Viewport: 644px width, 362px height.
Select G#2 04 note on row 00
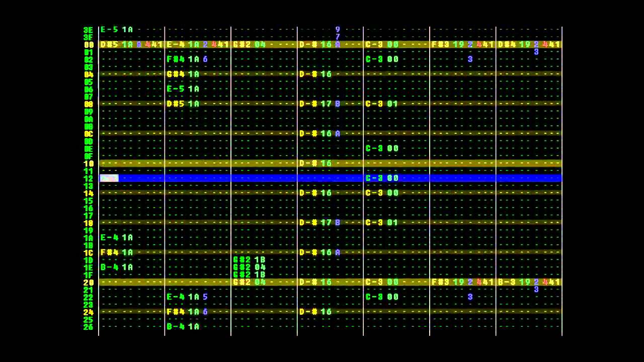coord(250,45)
